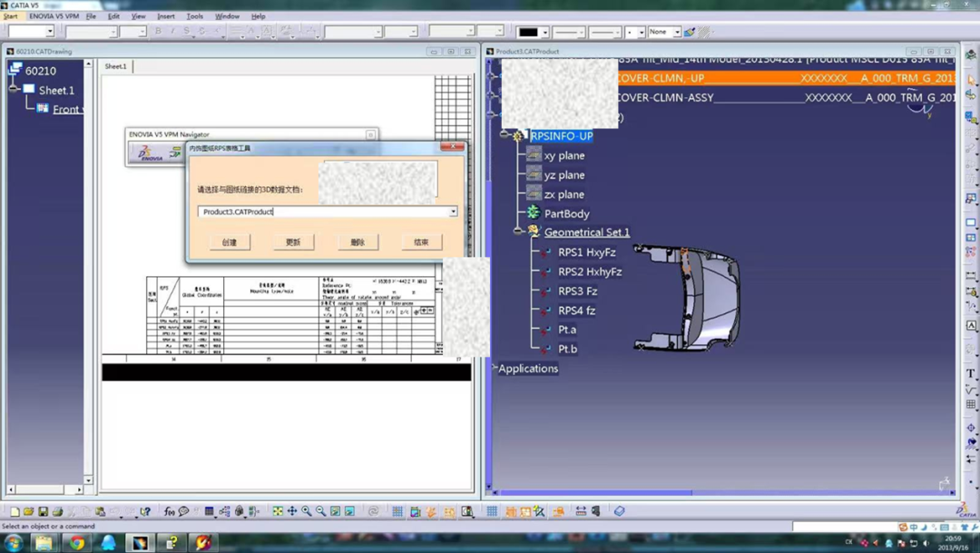Viewport: 980px width, 553px height.
Task: Open Chrome from the taskbar
Action: 77,542
